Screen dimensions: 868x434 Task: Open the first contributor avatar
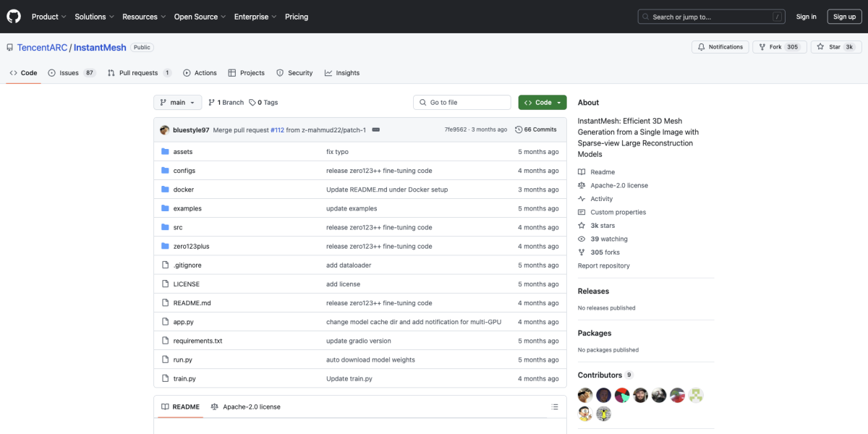(x=585, y=395)
